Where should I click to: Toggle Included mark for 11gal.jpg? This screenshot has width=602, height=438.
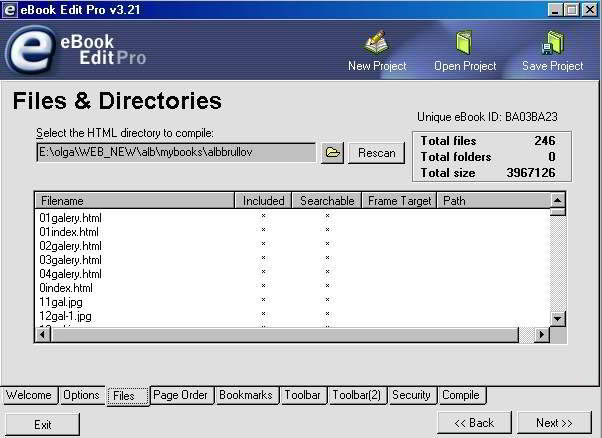[263, 301]
